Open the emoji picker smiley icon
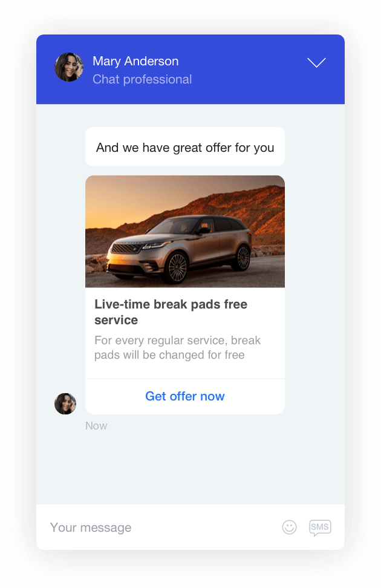 [289, 527]
